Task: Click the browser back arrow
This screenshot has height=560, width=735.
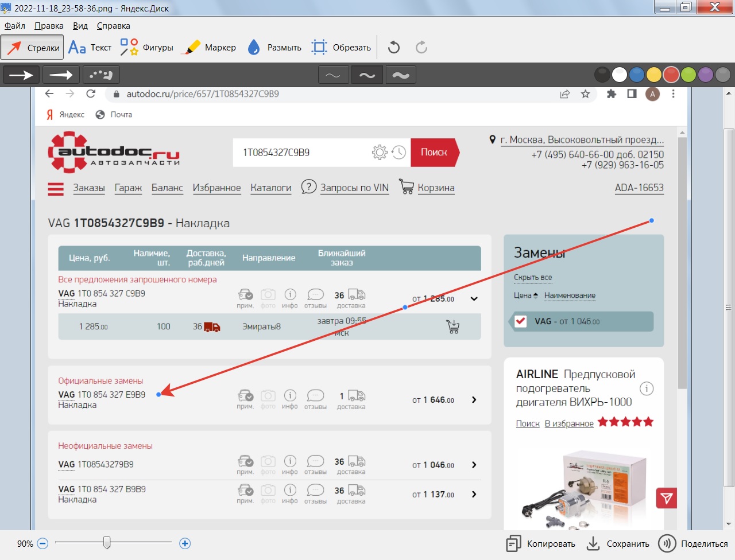Action: point(49,94)
